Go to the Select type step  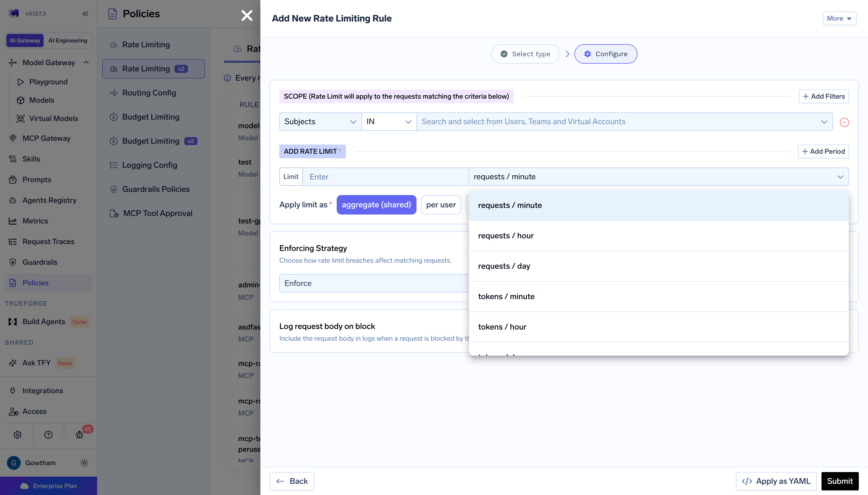coord(525,54)
